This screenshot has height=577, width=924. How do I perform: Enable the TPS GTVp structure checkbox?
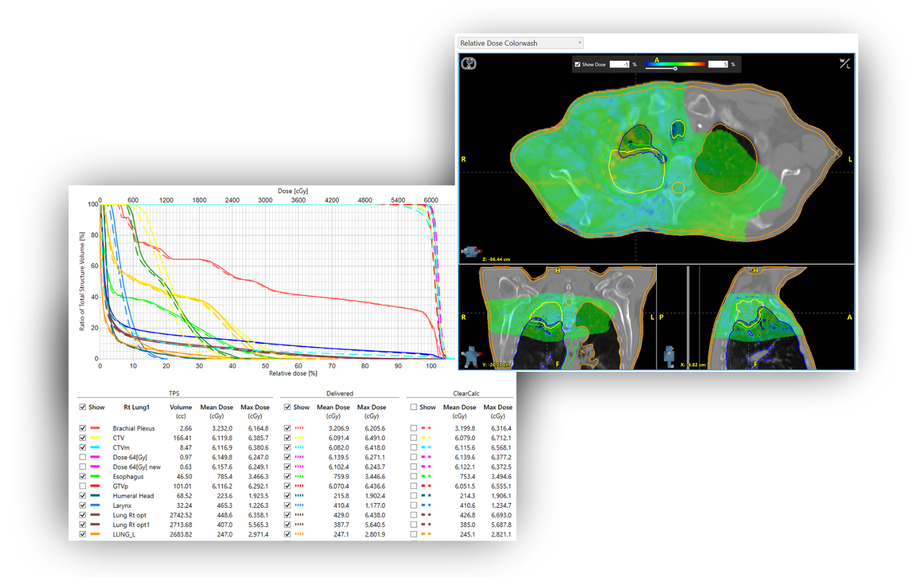(x=83, y=486)
